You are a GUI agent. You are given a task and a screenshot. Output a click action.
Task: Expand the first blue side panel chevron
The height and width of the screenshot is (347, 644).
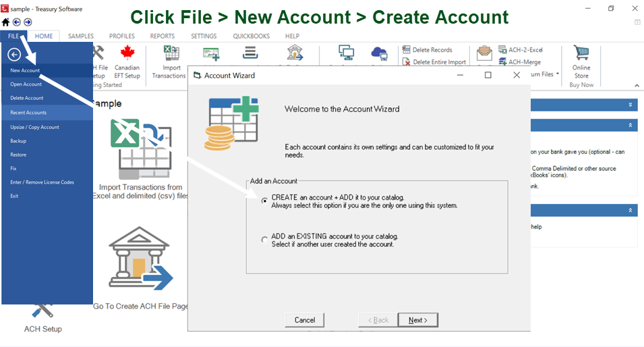(631, 105)
